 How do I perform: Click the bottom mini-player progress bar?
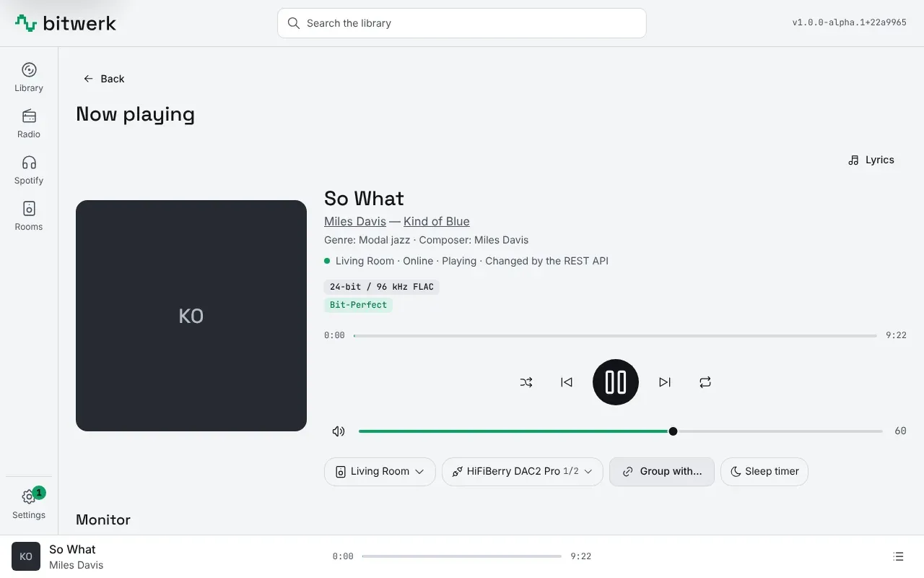[x=462, y=556]
